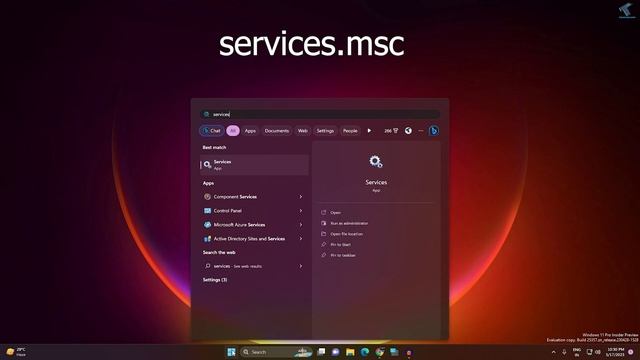Open the Chat app icon on taskbar
The image size is (640, 360).
pos(336,352)
